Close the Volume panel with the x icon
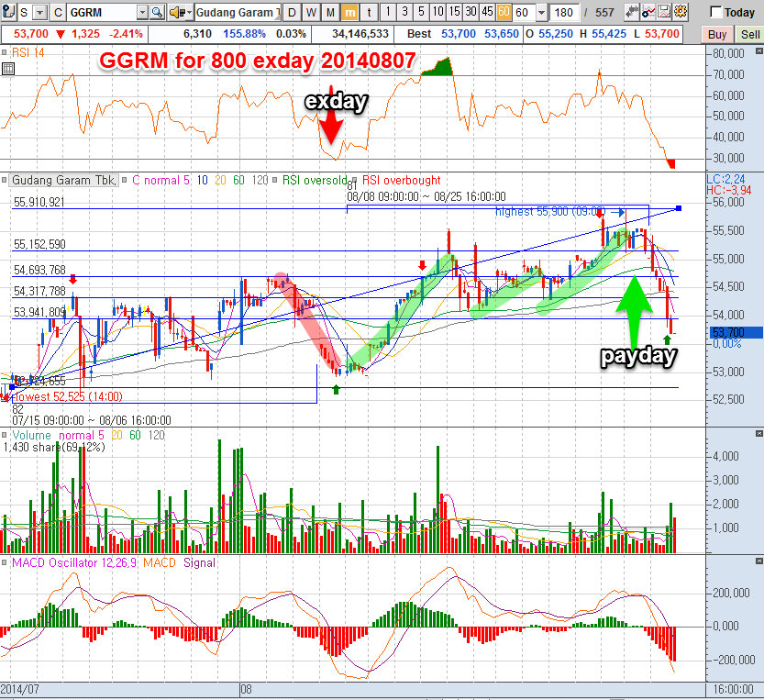The image size is (764, 700). point(758,433)
